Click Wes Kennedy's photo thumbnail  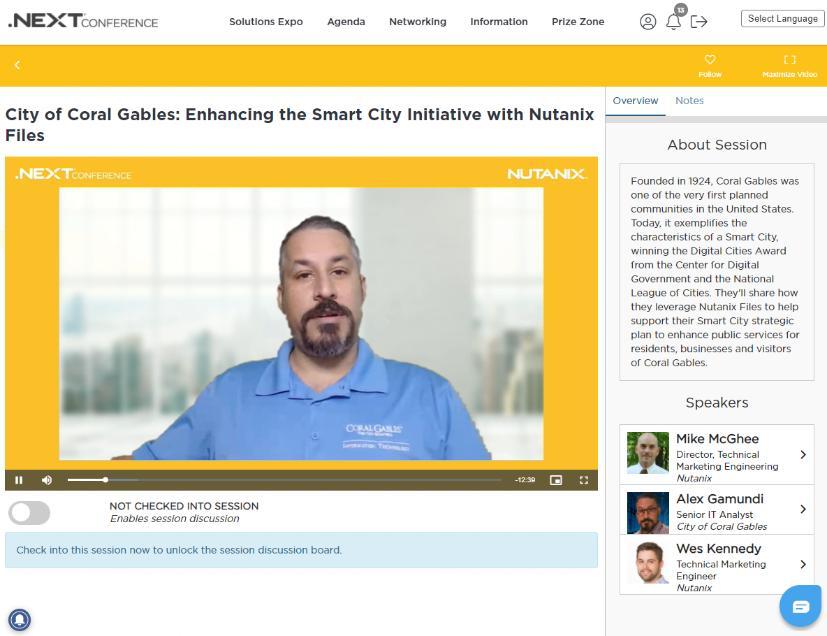click(x=648, y=563)
